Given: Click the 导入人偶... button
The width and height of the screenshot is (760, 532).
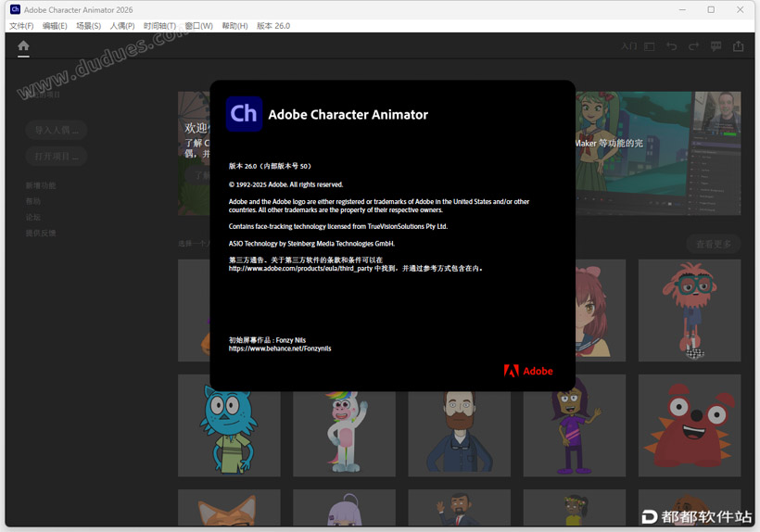Looking at the screenshot, I should (x=57, y=130).
